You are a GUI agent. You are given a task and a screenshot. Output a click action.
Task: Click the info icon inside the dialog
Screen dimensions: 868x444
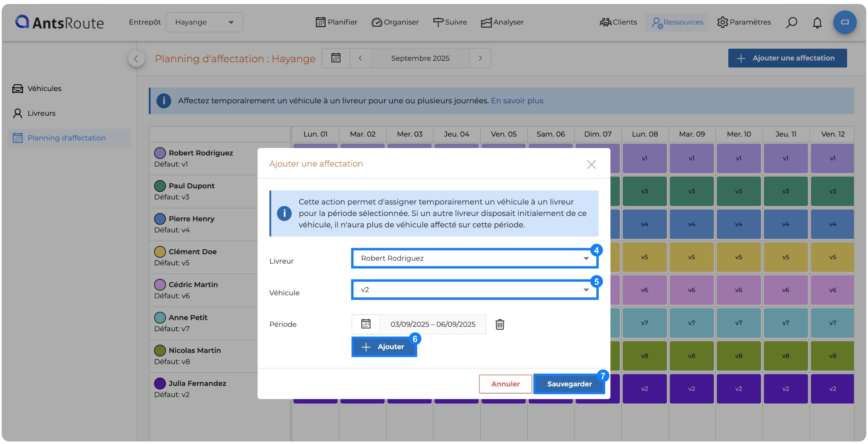[x=284, y=214]
